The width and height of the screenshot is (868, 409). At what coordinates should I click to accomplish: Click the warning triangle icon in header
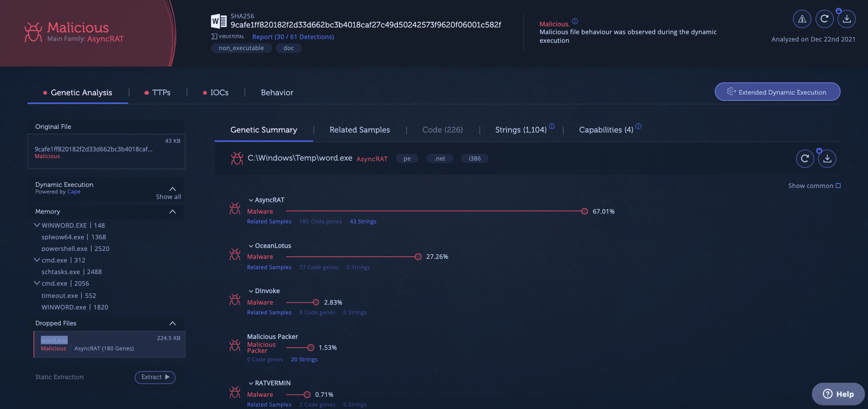point(802,19)
